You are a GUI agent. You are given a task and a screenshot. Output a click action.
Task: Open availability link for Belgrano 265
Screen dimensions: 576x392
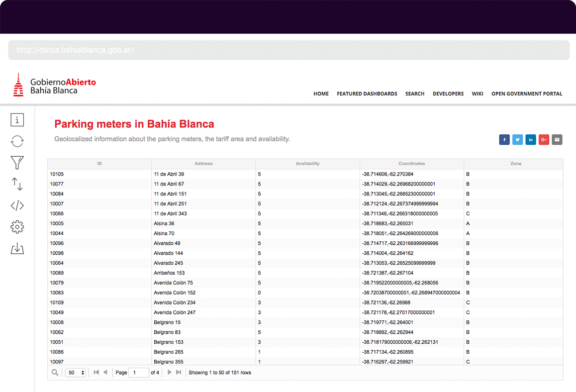[x=259, y=352]
